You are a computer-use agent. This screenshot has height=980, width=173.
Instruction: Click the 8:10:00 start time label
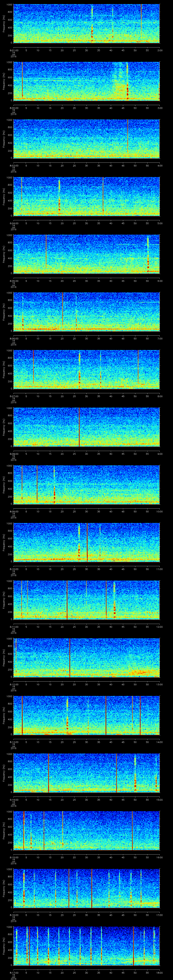coord(14,569)
